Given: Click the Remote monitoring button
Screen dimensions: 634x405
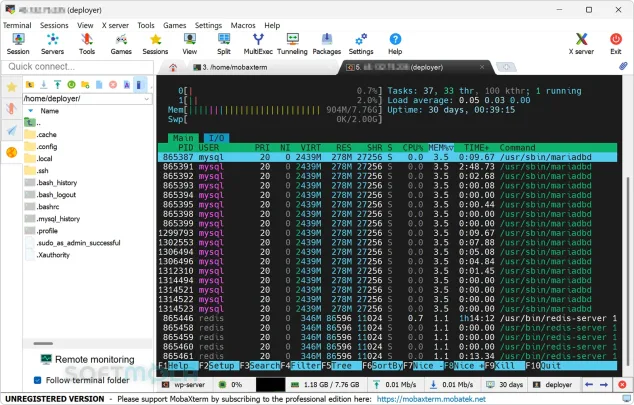Looking at the screenshot, I should pyautogui.click(x=87, y=359).
